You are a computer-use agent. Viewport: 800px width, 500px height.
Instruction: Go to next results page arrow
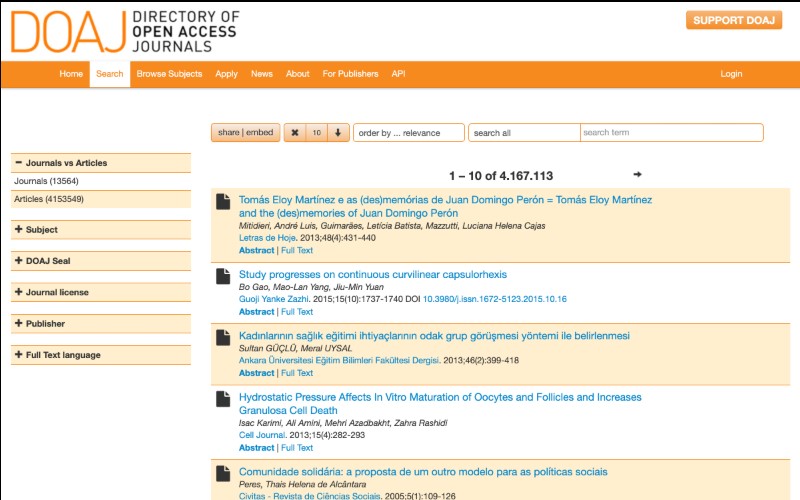click(x=637, y=174)
